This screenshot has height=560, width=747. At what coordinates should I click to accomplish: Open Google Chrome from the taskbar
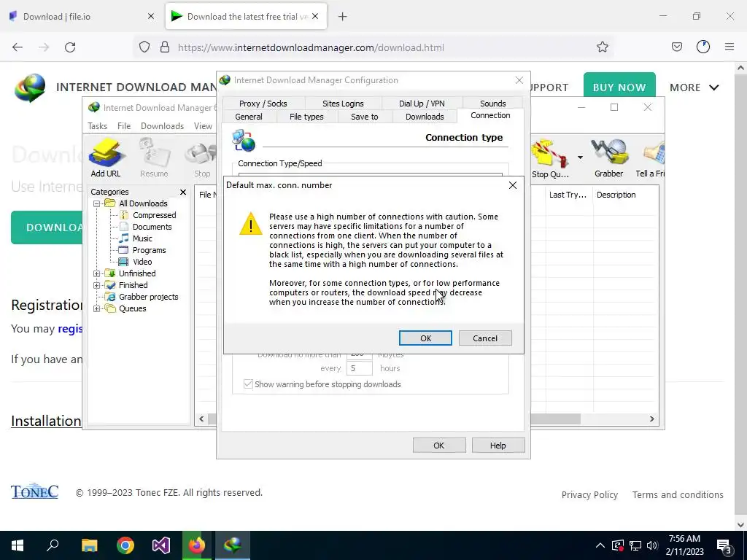click(125, 545)
